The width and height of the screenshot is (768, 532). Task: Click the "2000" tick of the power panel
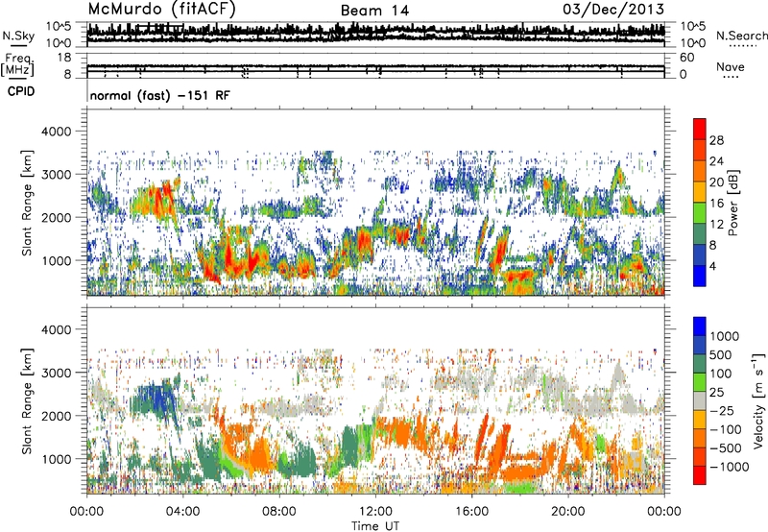point(56,217)
